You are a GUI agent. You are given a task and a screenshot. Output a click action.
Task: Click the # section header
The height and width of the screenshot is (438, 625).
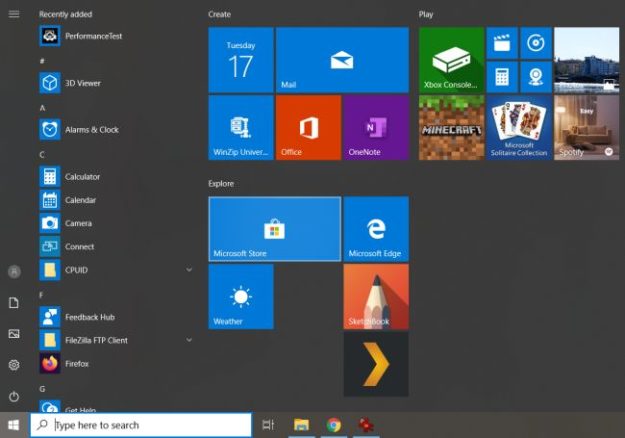(42, 61)
